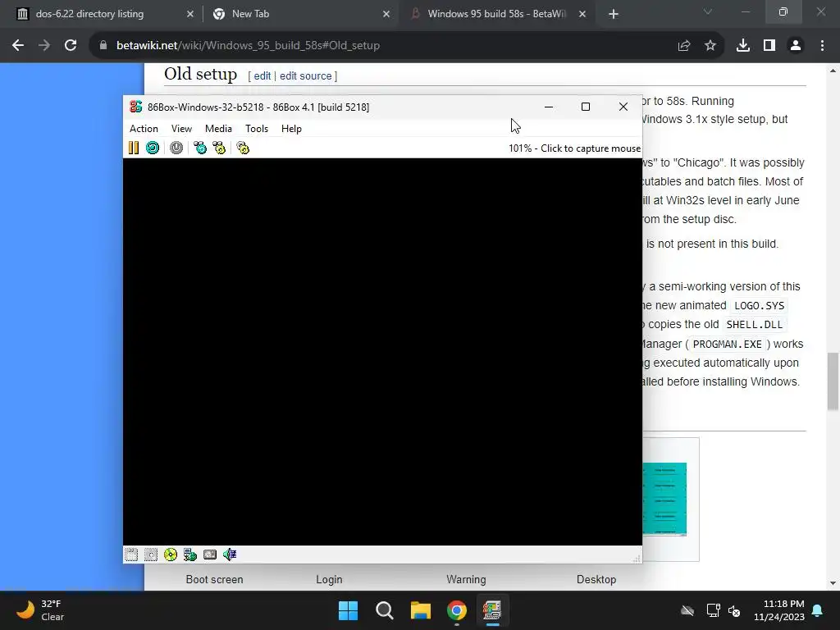Viewport: 840px width, 630px height.
Task: Open the Help menu in 86Box
Action: tap(291, 129)
